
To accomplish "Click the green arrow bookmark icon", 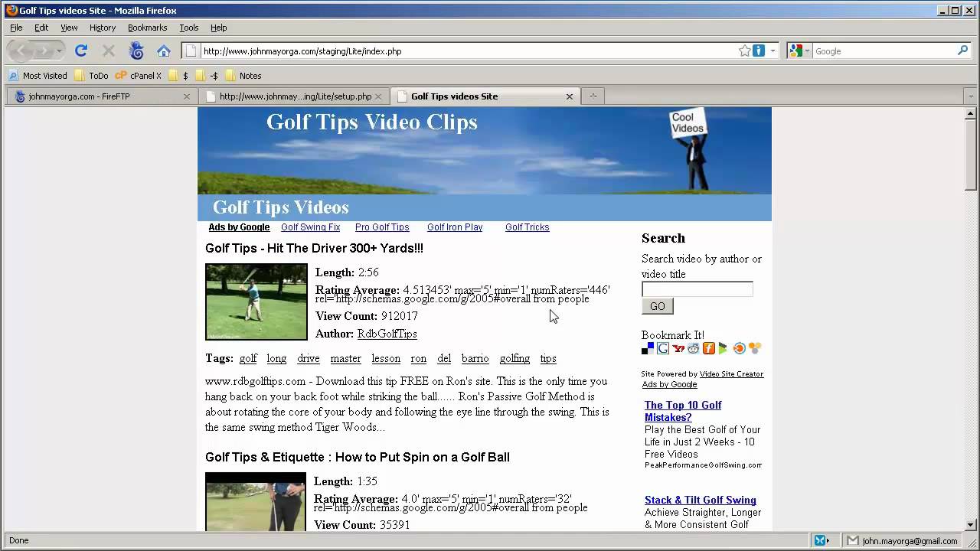I will (724, 348).
